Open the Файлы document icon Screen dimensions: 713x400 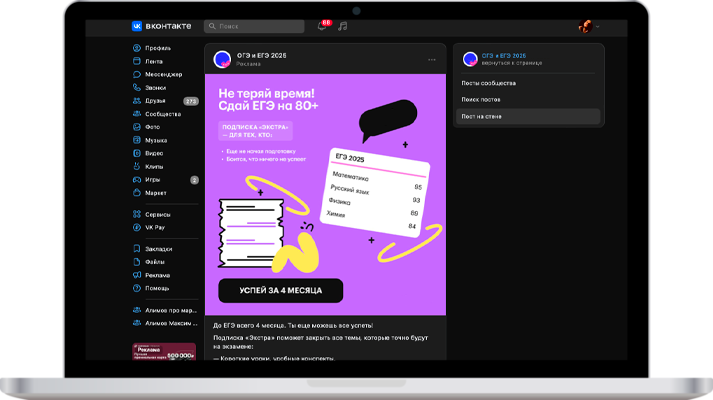click(x=136, y=262)
